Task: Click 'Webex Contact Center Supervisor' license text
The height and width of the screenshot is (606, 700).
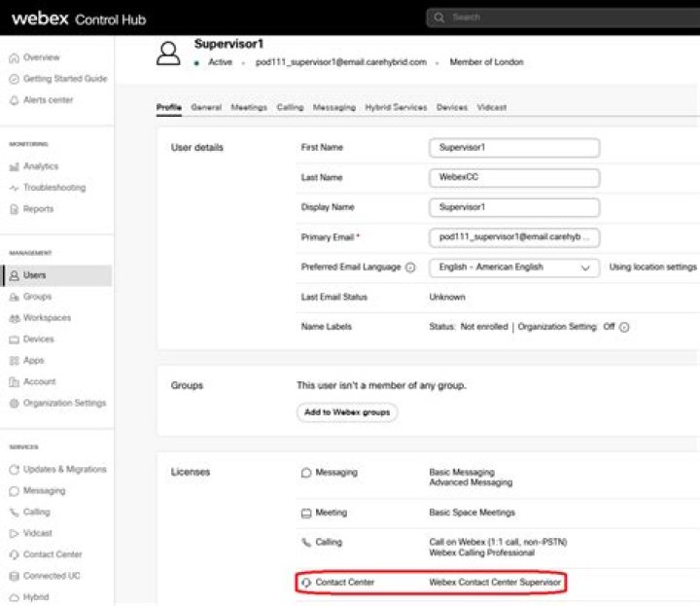Action: (495, 583)
